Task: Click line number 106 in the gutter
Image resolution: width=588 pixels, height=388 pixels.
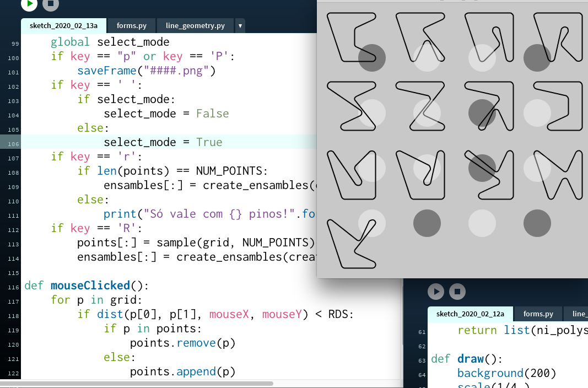Action: tap(13, 144)
